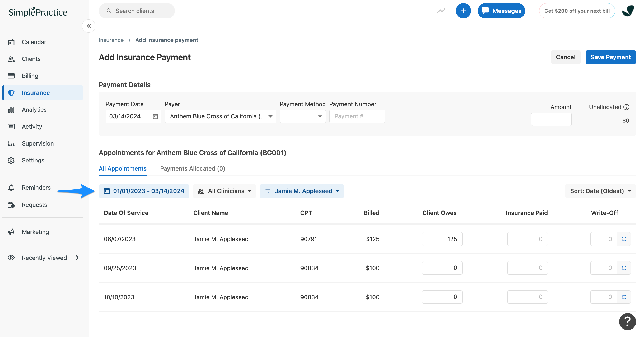Click the 10/10/2023 date of service
The width and height of the screenshot is (644, 337).
click(119, 297)
